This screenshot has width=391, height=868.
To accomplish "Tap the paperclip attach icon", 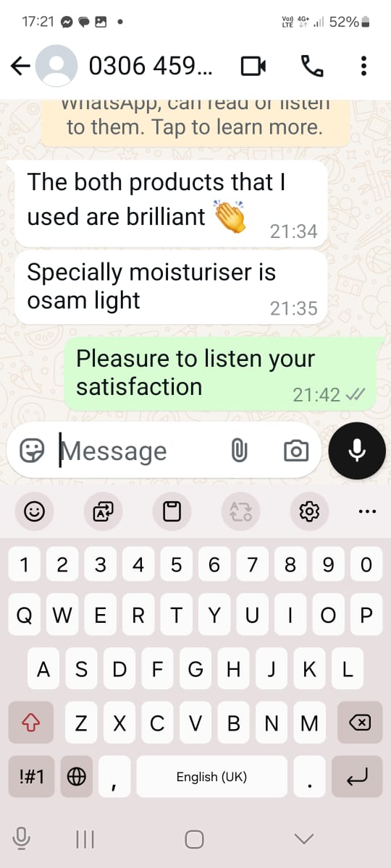I will pyautogui.click(x=239, y=451).
